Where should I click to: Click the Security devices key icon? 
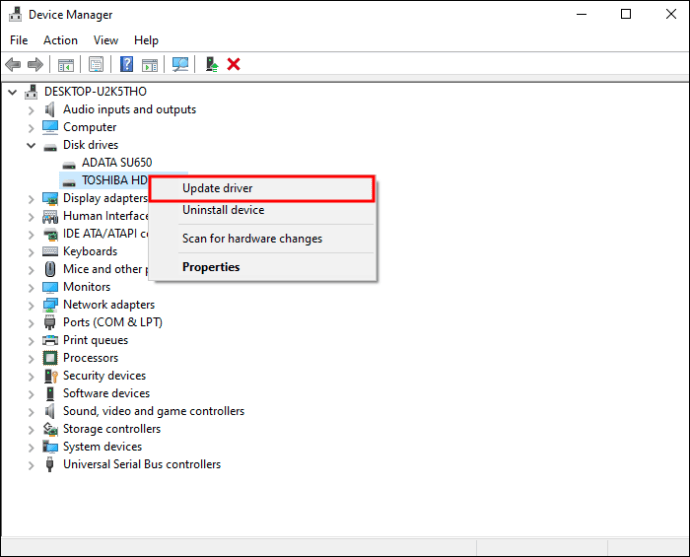51,376
